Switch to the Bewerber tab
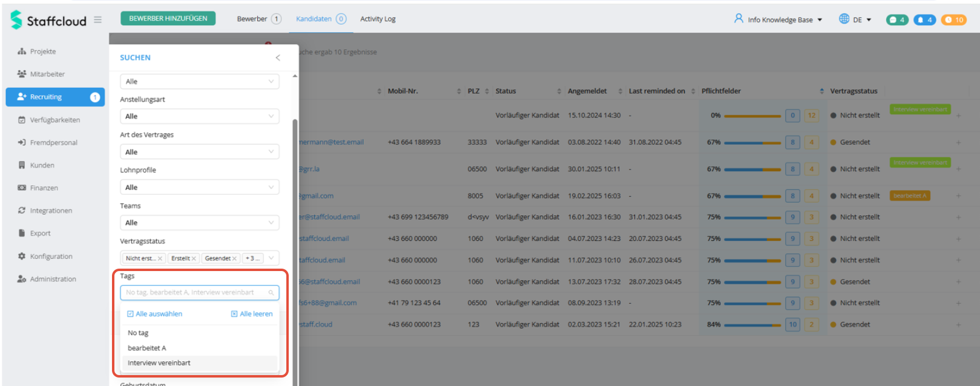The image size is (980, 386). [259, 19]
